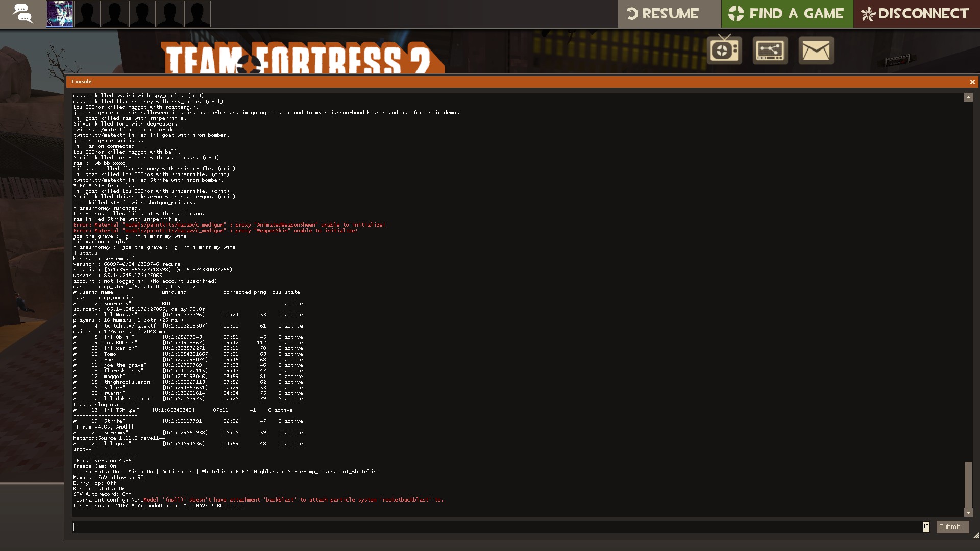980x551 pixels.
Task: Open the chat speech bubbles icon
Action: click(22, 14)
